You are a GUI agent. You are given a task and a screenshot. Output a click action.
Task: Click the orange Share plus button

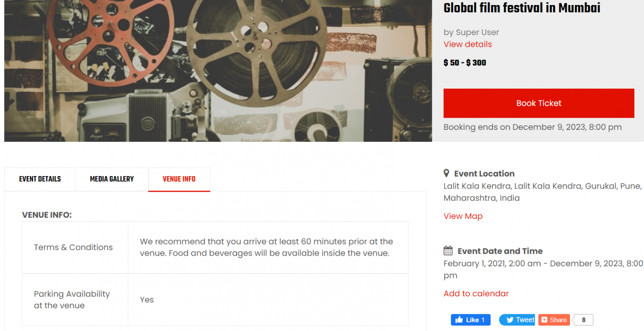pyautogui.click(x=553, y=320)
